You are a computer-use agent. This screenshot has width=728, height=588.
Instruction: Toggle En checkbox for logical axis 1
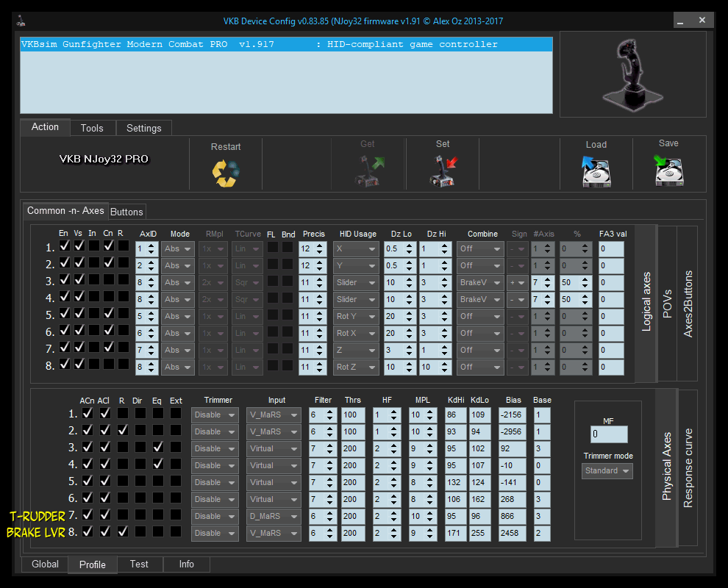(64, 246)
